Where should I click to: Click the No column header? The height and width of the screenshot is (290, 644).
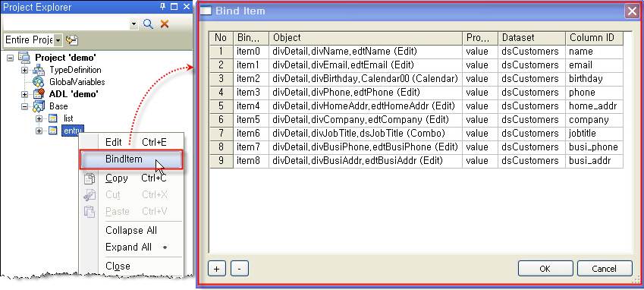[x=221, y=38]
